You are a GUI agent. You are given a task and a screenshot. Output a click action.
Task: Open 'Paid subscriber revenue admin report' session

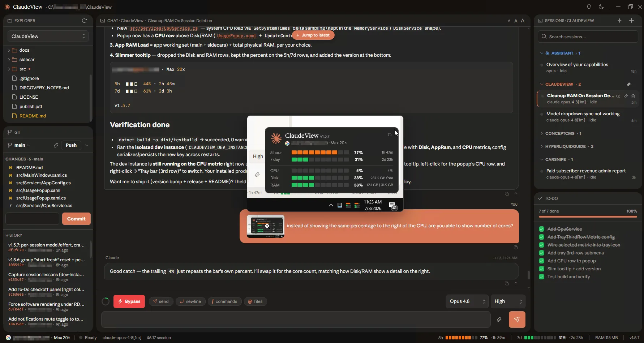588,174
